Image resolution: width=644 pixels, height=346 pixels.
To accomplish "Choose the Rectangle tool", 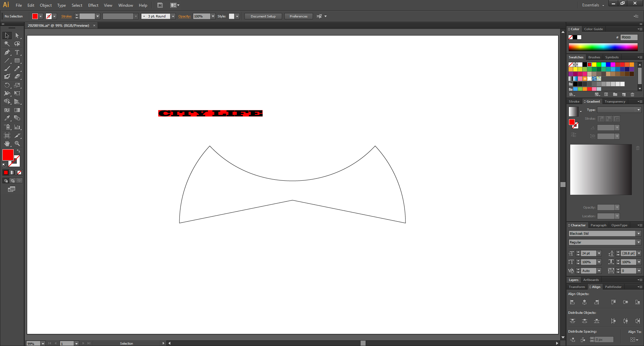I will point(17,61).
